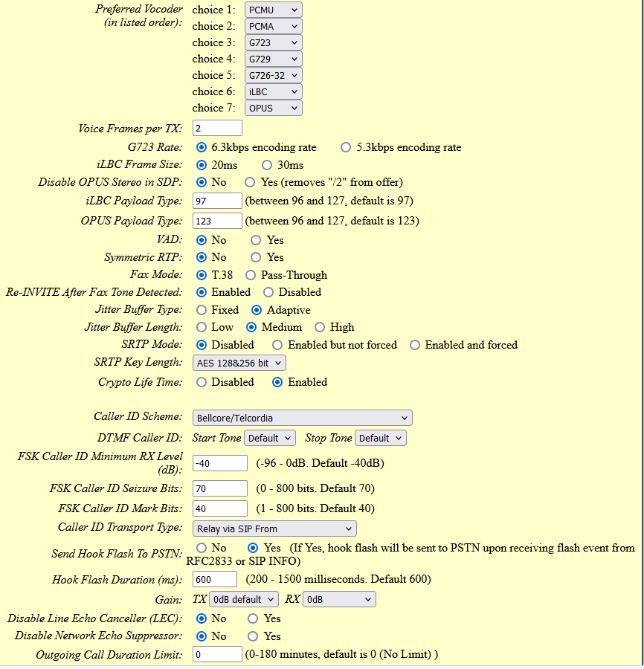
Task: Choose SRTP Enabled but not forced
Action: 277,345
